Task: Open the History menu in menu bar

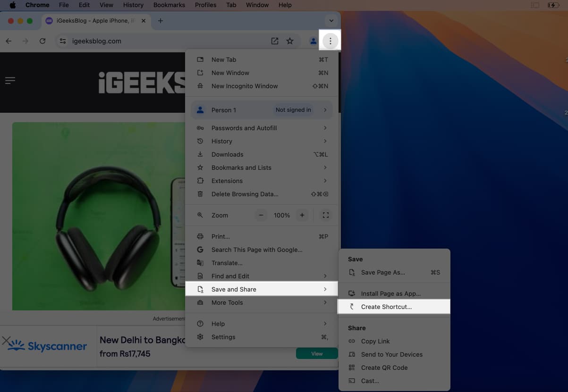Action: tap(133, 5)
